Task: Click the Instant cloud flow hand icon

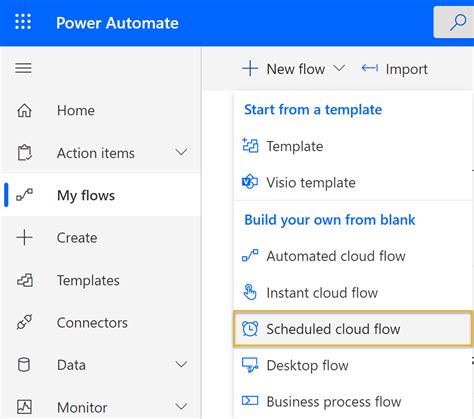Action: click(250, 292)
